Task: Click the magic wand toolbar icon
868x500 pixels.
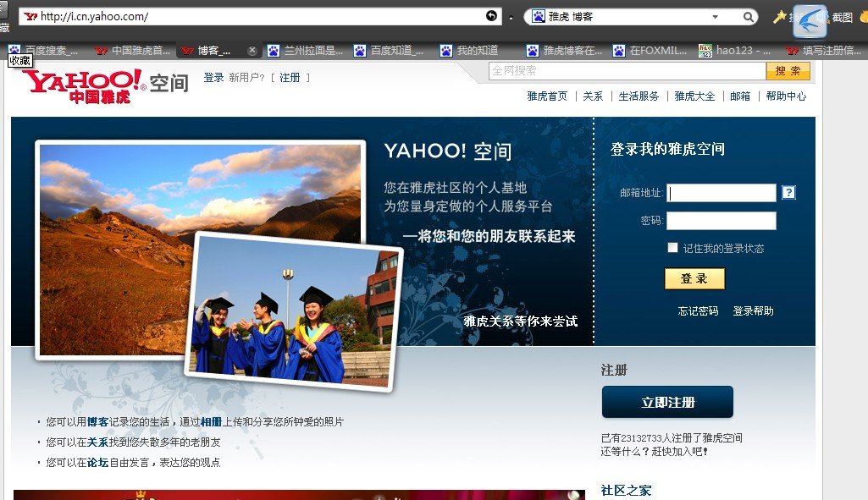Action: pos(778,15)
